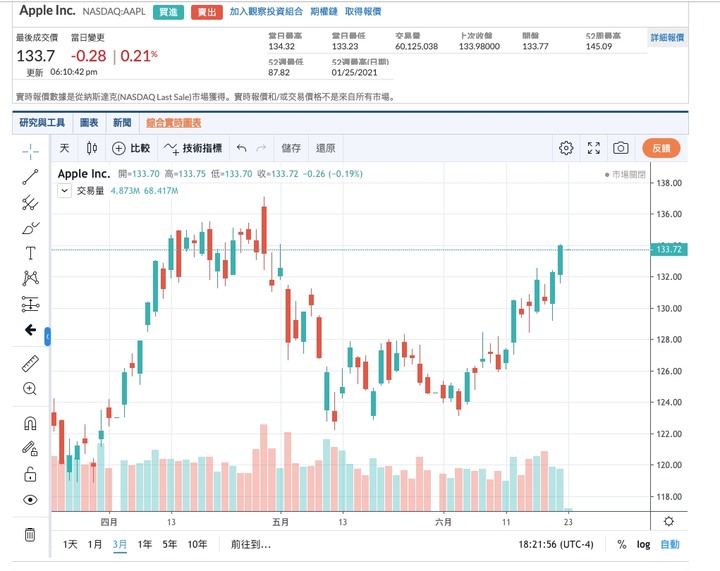Click the green 買進 buy button
The image size is (720, 571).
click(168, 12)
